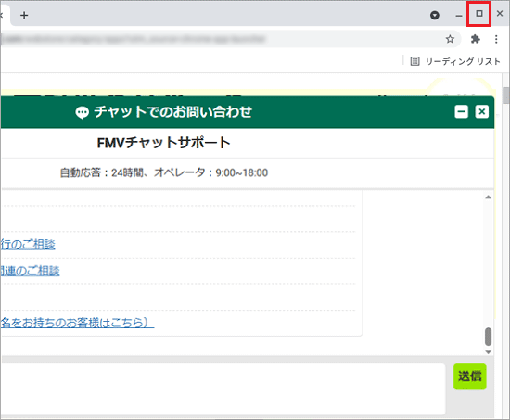Viewport: 510px width, 420px height.
Task: Open the link 名をお持ちのお客様はこちら
Action: [77, 323]
